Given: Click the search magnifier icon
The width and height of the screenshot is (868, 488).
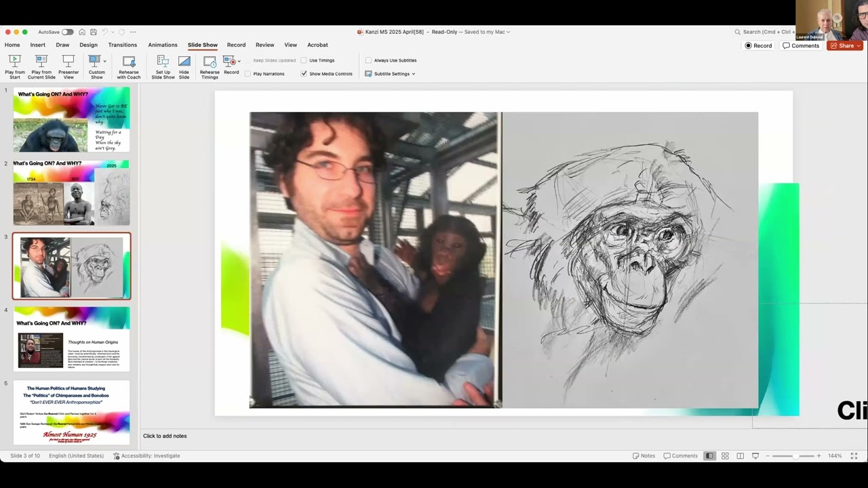Looking at the screenshot, I should pos(737,32).
